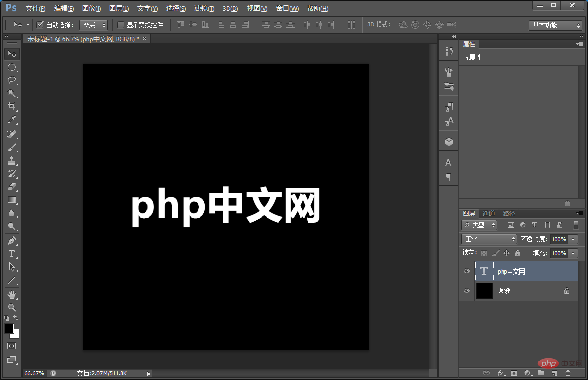Select the Healing Brush tool

tap(12, 134)
